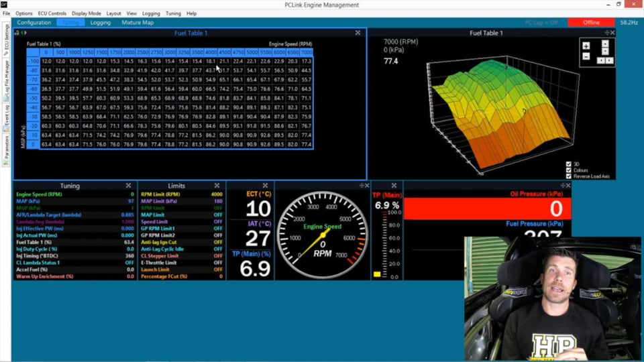This screenshot has width=644, height=362.
Task: Close the Tuning parameters panel
Action: (x=128, y=186)
